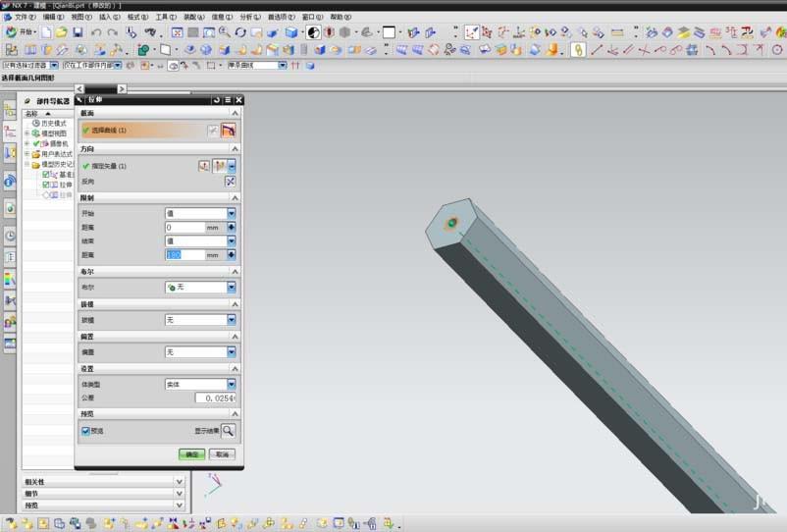This screenshot has width=787, height=532.
Task: Uncheck the first 拉伸 feature checkbox in tree
Action: (x=46, y=185)
